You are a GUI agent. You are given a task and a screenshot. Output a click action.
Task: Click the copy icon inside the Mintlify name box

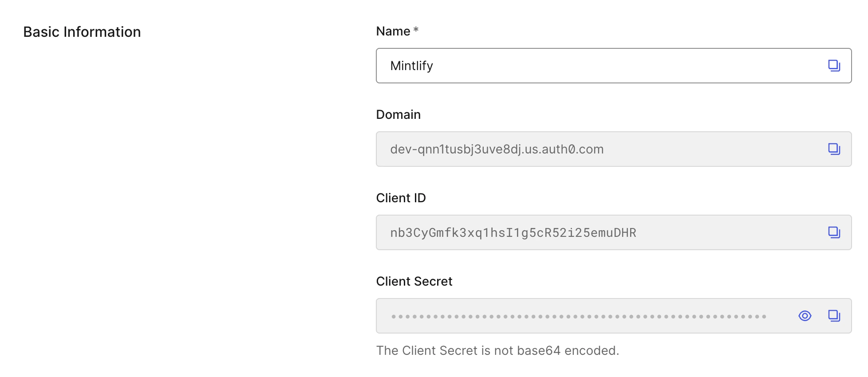pos(834,65)
